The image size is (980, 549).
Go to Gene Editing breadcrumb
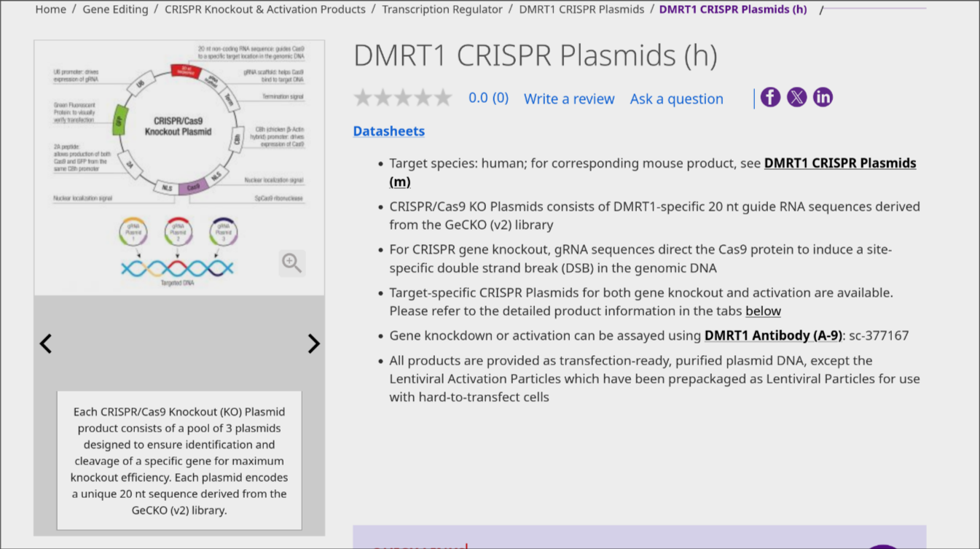click(x=115, y=9)
